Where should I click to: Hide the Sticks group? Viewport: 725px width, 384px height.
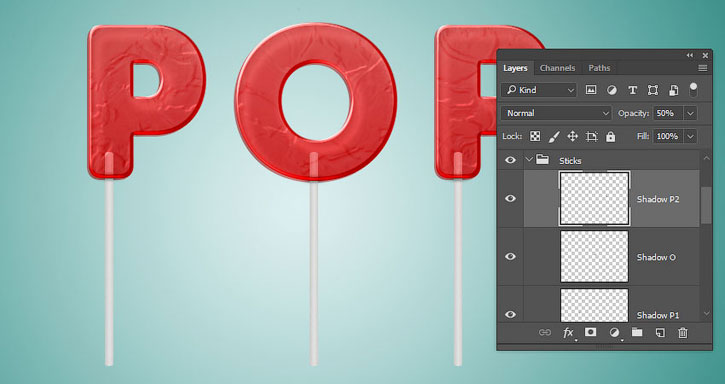point(510,160)
